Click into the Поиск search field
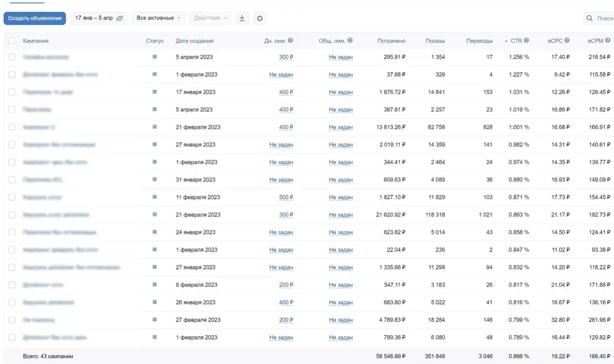Viewport: 614px width, 364px height. (602, 18)
